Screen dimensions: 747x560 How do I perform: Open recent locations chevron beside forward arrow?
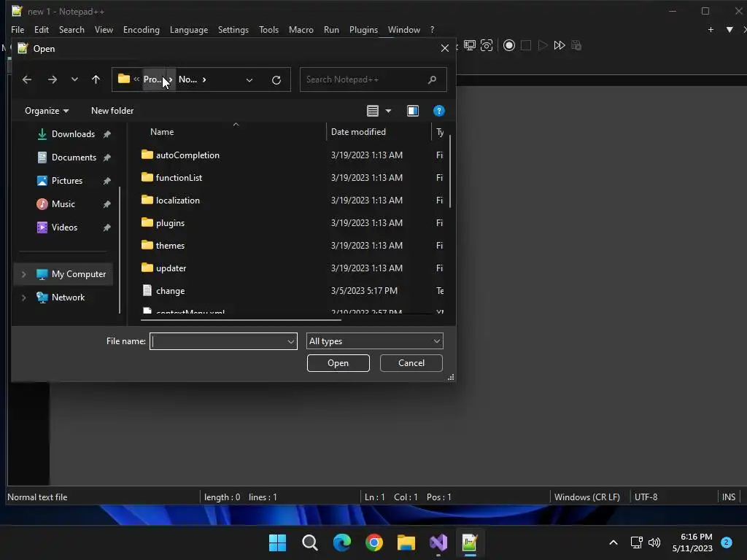(74, 79)
